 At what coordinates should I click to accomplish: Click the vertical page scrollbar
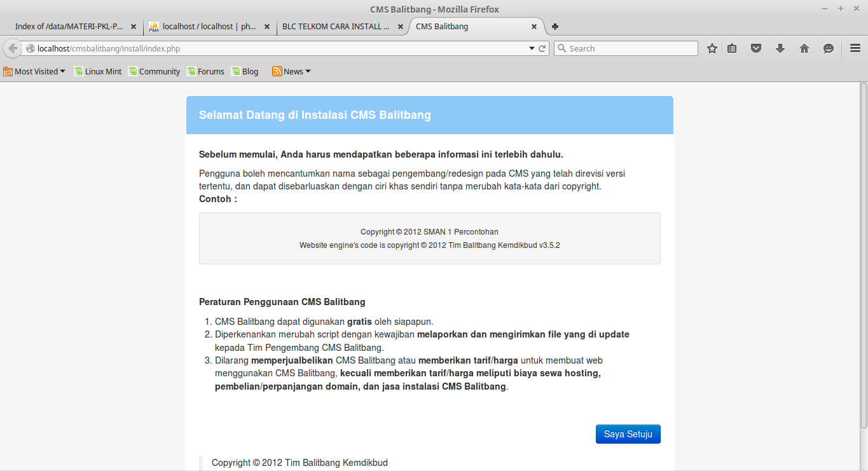tap(864, 256)
